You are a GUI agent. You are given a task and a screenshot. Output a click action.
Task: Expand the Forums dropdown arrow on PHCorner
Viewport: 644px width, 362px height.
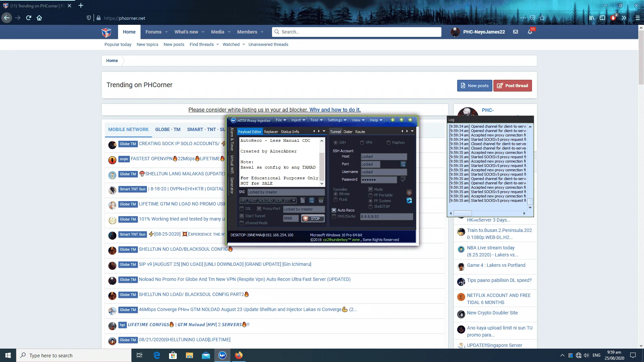(166, 32)
